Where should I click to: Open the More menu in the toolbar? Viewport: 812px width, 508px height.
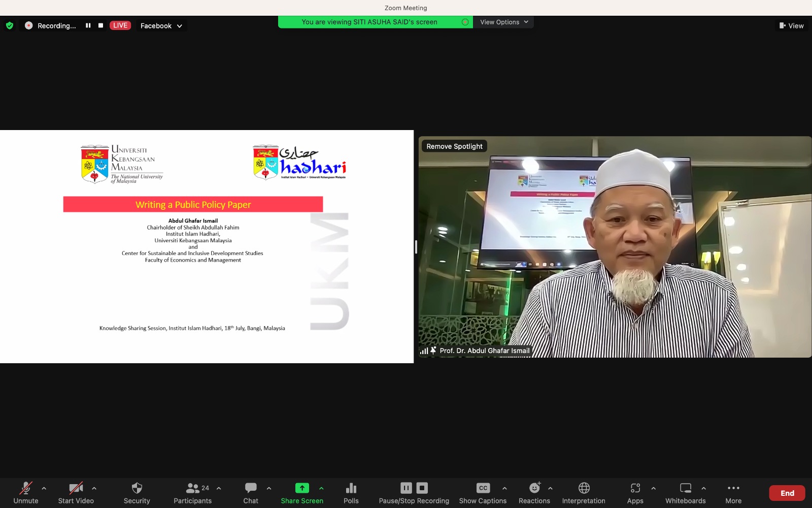(x=733, y=493)
